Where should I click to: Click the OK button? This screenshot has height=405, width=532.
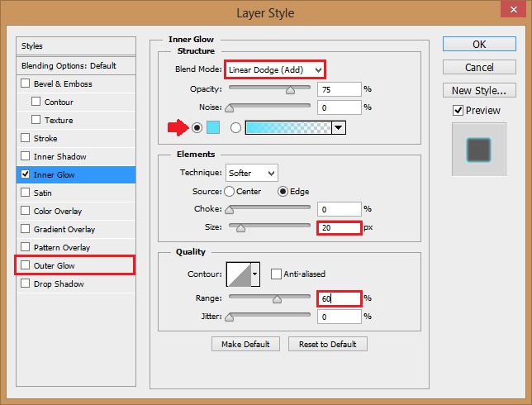(x=479, y=44)
